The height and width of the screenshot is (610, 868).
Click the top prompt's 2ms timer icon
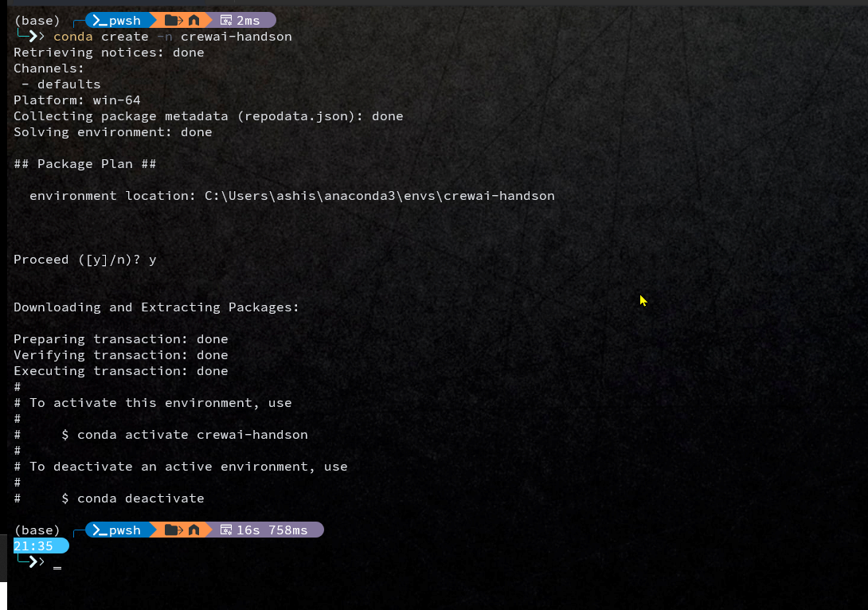[226, 21]
